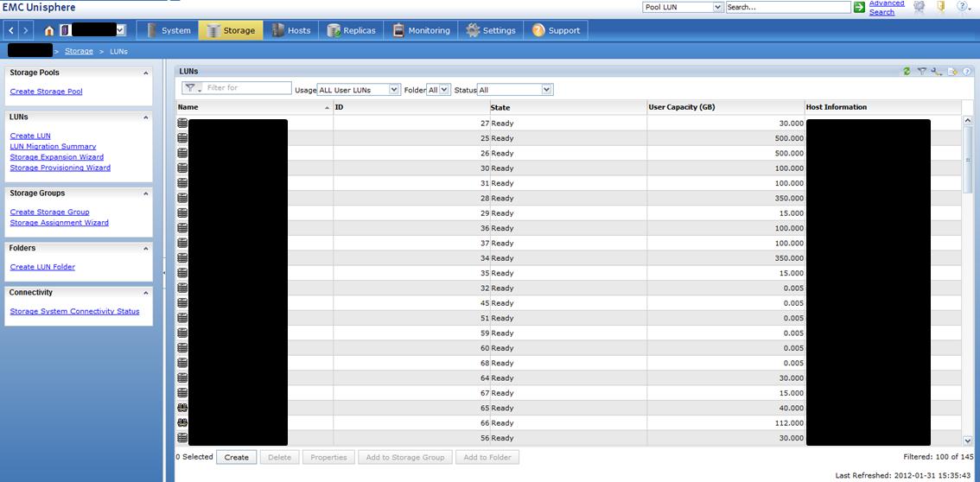
Task: Open the Support menu
Action: [556, 30]
